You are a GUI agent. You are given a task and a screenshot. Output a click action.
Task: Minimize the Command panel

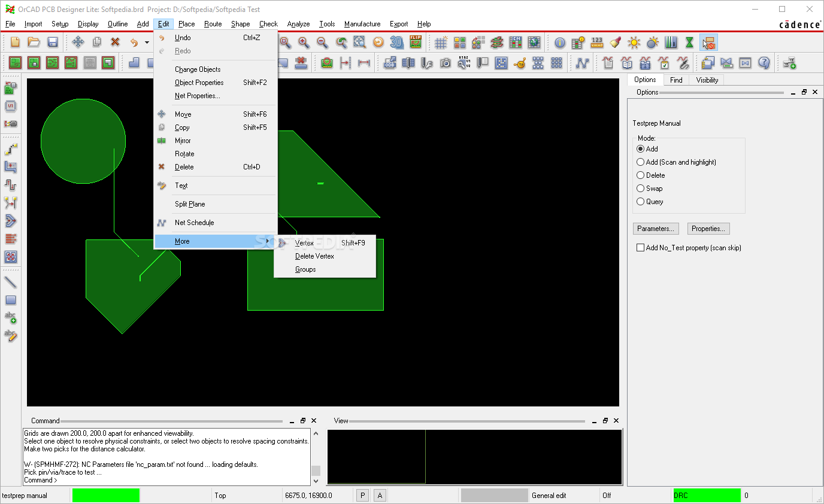[292, 421]
